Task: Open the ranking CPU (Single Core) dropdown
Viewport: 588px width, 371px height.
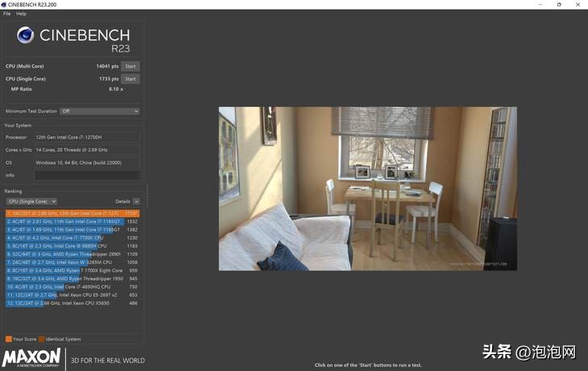Action: tap(31, 202)
